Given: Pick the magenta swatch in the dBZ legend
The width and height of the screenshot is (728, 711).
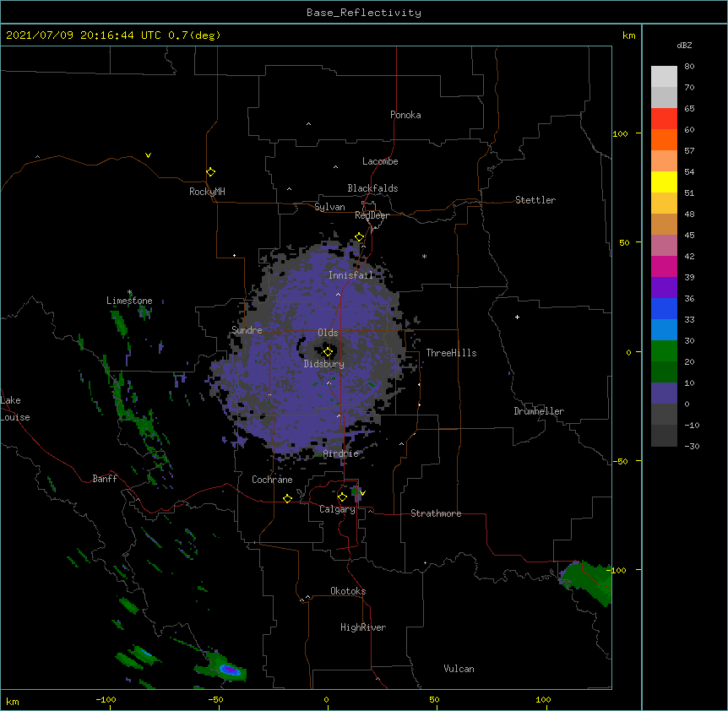Looking at the screenshot, I should pos(664,266).
